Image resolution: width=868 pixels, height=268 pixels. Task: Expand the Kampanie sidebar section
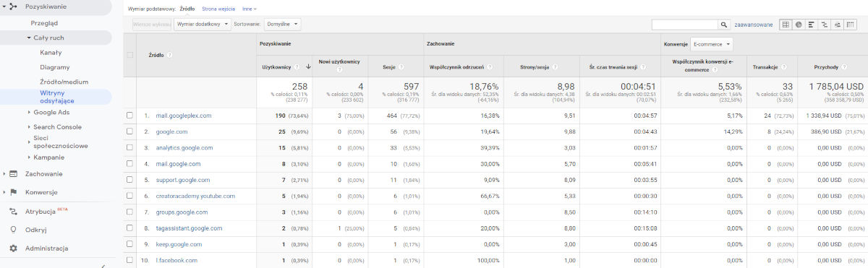point(28,157)
